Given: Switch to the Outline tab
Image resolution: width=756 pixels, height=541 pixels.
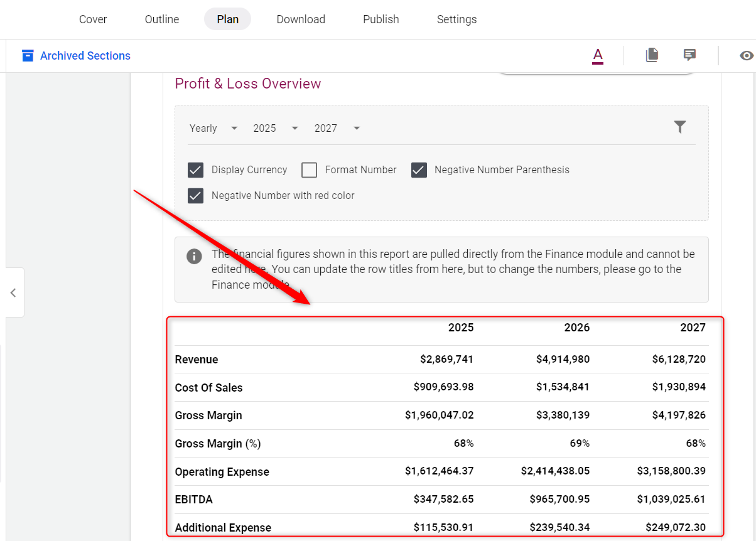Looking at the screenshot, I should pos(162,19).
